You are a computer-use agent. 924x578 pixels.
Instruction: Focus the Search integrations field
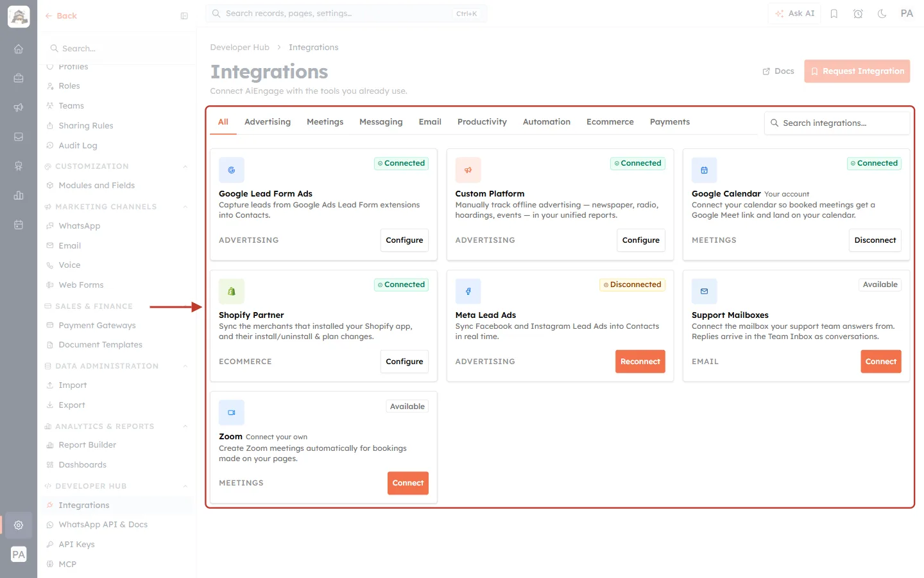tap(837, 123)
